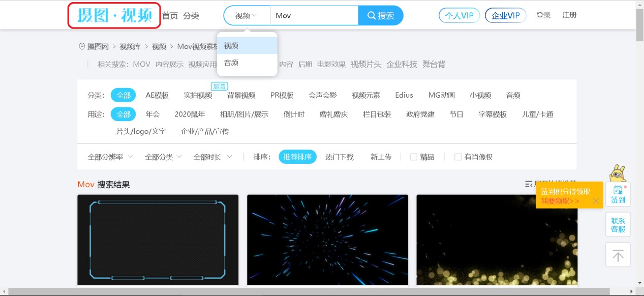The image size is (644, 296).
Task: Click the location pin breadcrumb icon
Action: pos(82,47)
